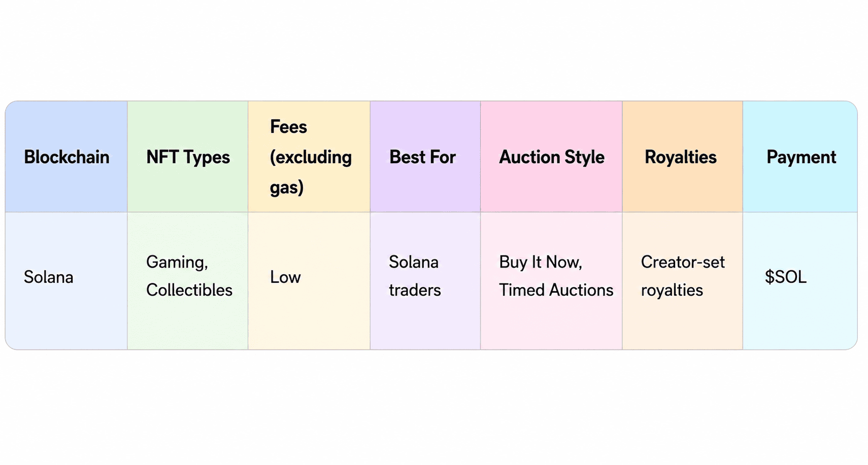The image size is (868, 465).
Task: Click the Creator-set royalties cell
Action: click(683, 281)
